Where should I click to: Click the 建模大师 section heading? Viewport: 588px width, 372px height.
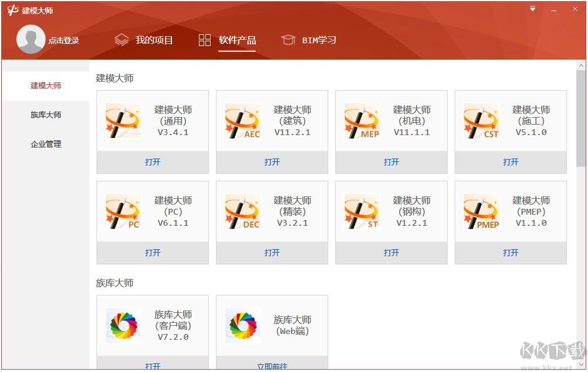point(115,78)
